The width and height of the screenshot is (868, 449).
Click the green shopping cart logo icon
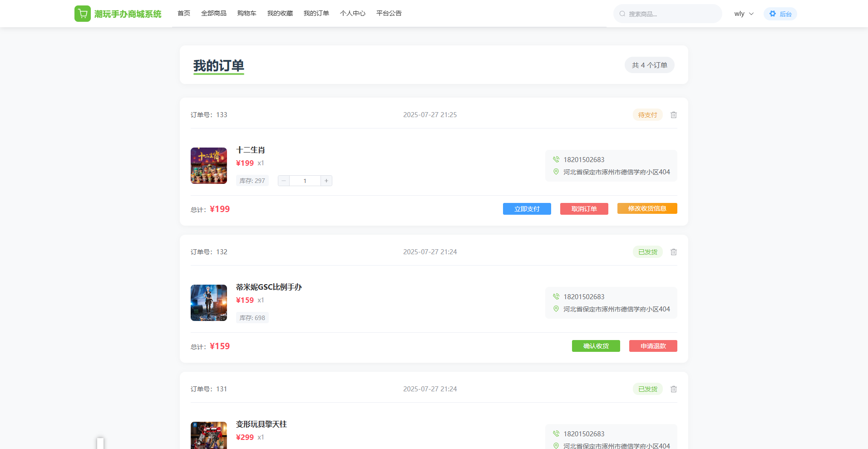[x=82, y=14]
